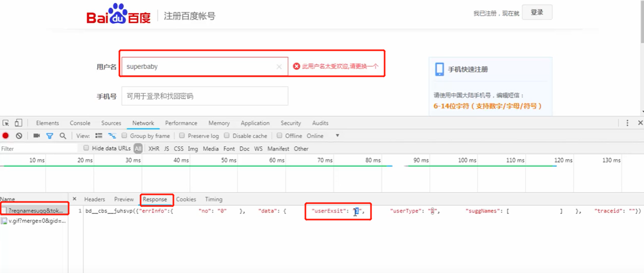
Task: Enable Preserve log checkbox
Action: [182, 136]
